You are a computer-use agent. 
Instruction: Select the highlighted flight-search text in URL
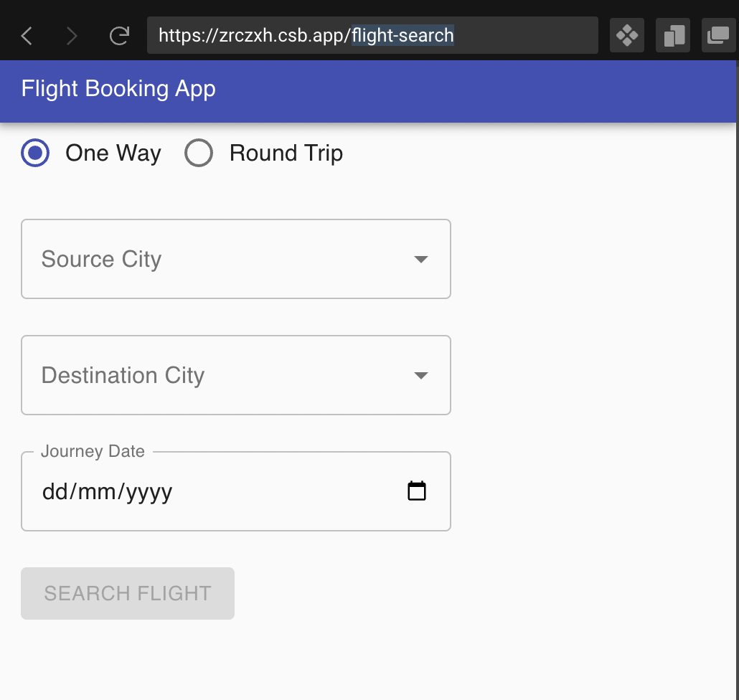[x=402, y=34]
